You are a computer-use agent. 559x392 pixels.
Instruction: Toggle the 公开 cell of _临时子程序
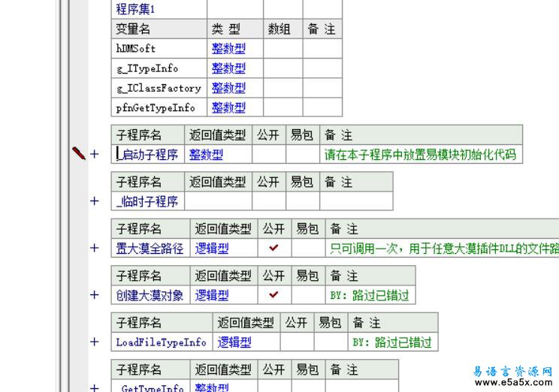tap(269, 201)
